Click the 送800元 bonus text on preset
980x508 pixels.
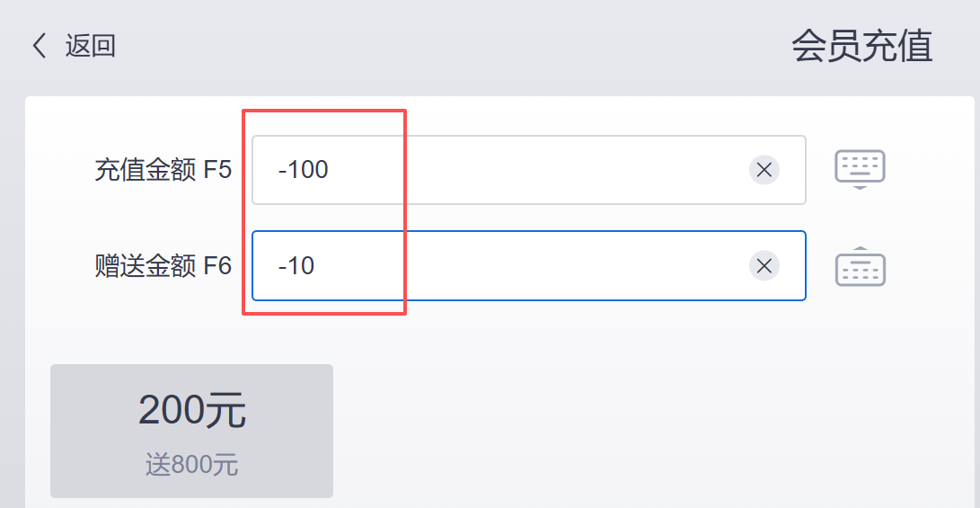pos(191,465)
